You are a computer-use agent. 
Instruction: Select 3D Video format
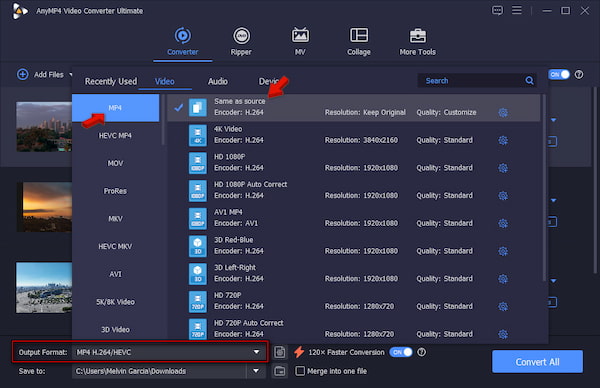click(115, 329)
